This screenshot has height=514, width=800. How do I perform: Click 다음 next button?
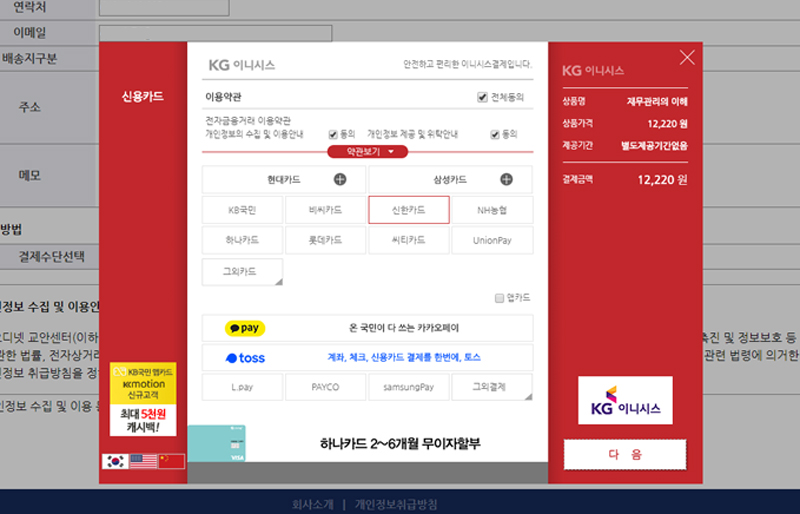[625, 454]
